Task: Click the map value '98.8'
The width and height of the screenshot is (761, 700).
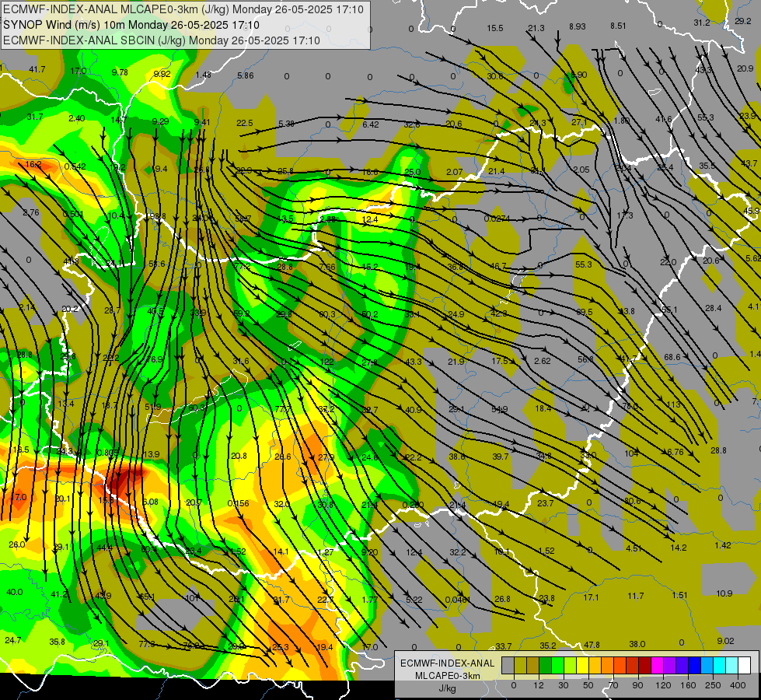Action: [158, 216]
